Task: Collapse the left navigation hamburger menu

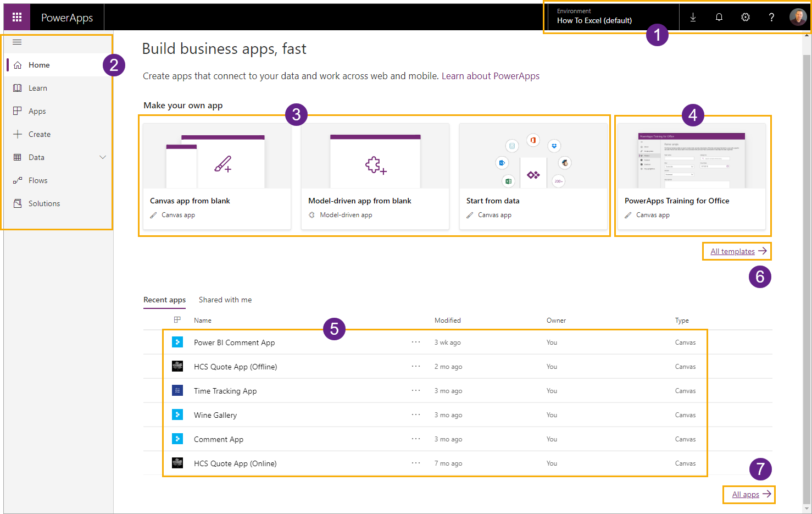Action: 17,42
